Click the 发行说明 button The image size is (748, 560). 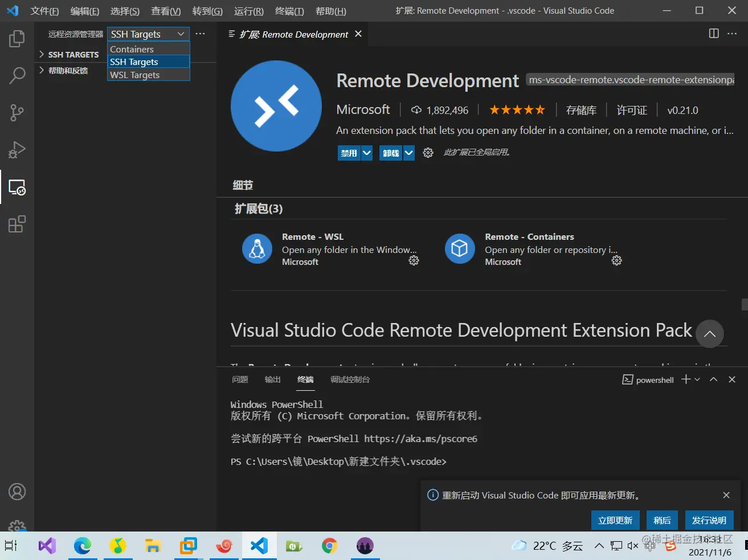709,520
